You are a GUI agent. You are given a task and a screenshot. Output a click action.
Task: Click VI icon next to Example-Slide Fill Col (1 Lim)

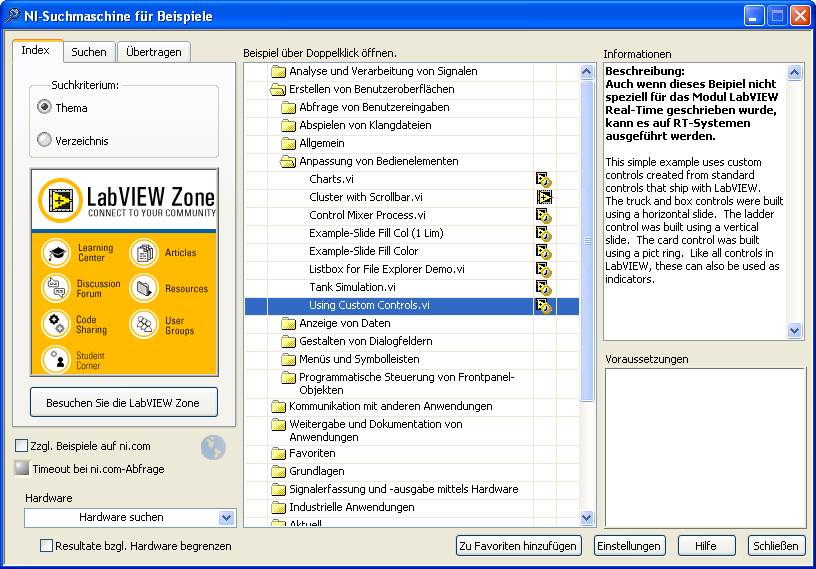[543, 234]
